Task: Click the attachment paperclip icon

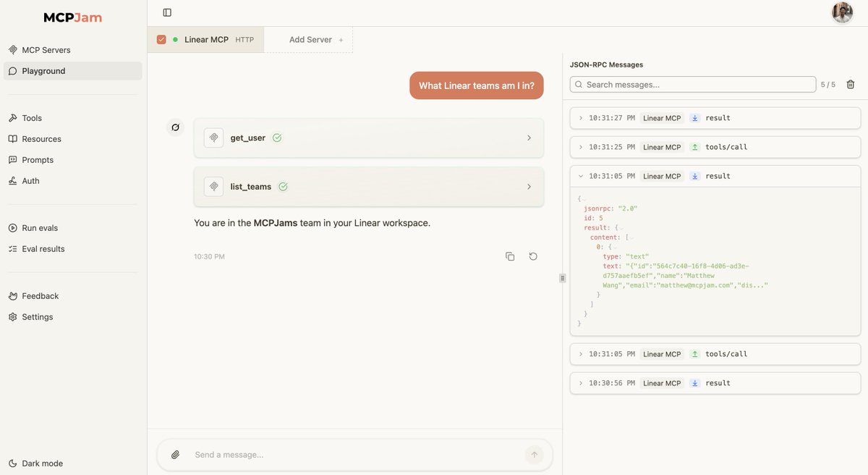Action: [175, 455]
